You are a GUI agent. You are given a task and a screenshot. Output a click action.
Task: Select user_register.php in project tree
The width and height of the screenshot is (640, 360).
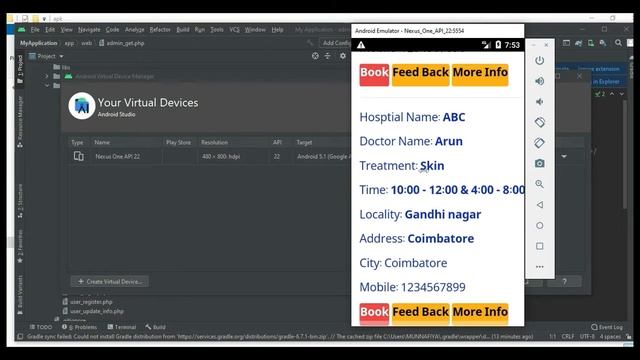click(x=87, y=302)
